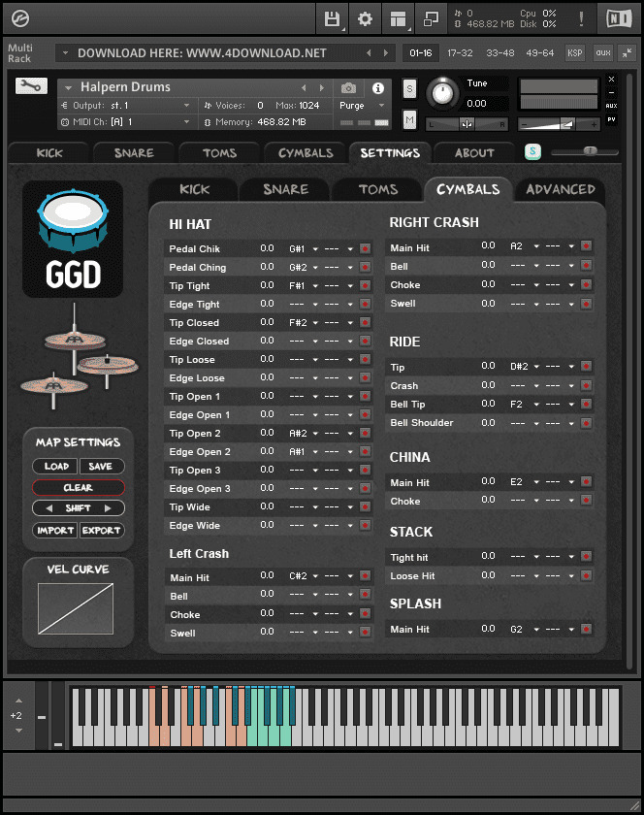This screenshot has height=815, width=644.
Task: Click the camera snapshot icon
Action: (x=348, y=88)
